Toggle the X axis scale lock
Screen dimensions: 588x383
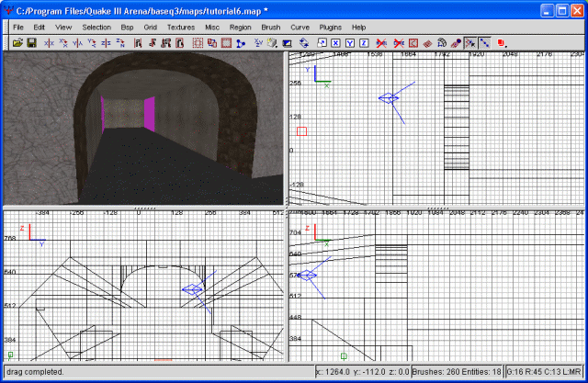(335, 43)
